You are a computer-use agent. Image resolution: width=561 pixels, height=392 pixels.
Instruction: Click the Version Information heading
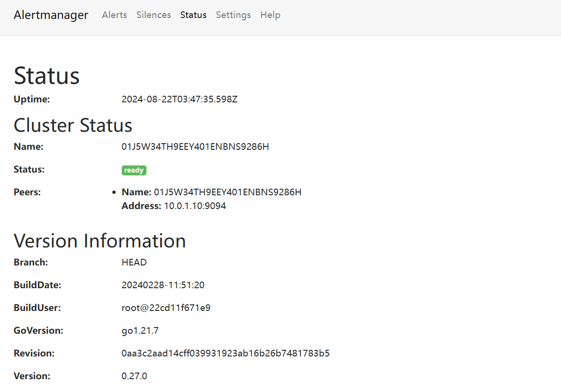(x=100, y=240)
